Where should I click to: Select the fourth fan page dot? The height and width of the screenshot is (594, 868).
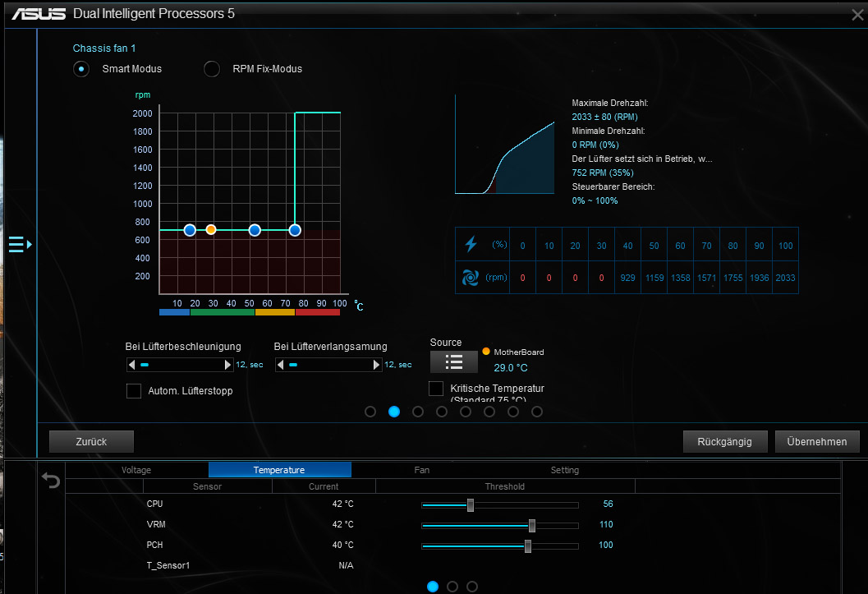click(x=442, y=412)
